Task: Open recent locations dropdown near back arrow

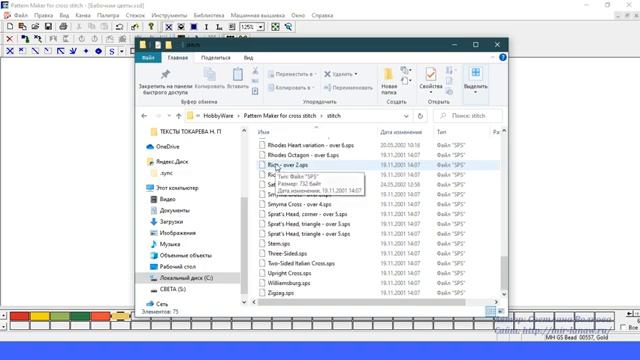Action: (169, 116)
